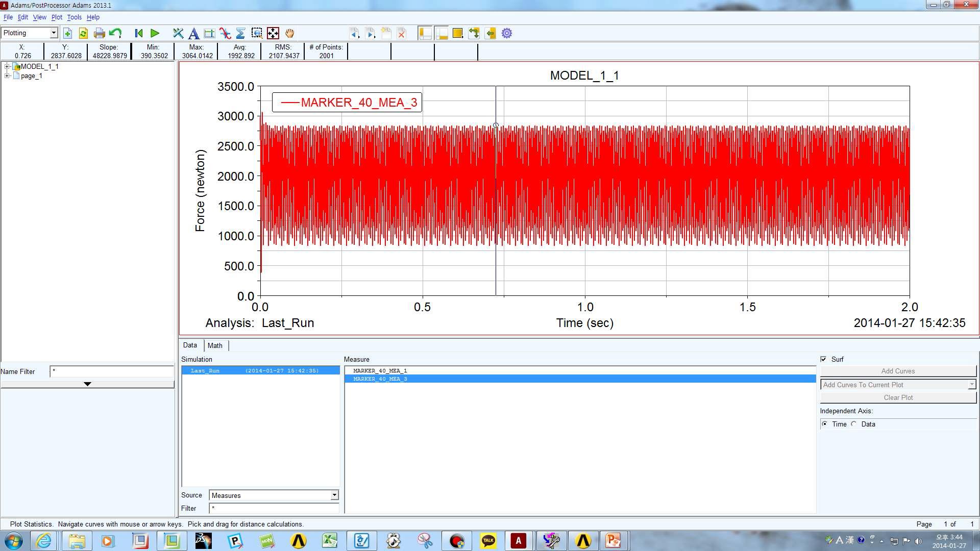Switch to the Math tab
Screen dimensions: 980x551
pos(215,345)
